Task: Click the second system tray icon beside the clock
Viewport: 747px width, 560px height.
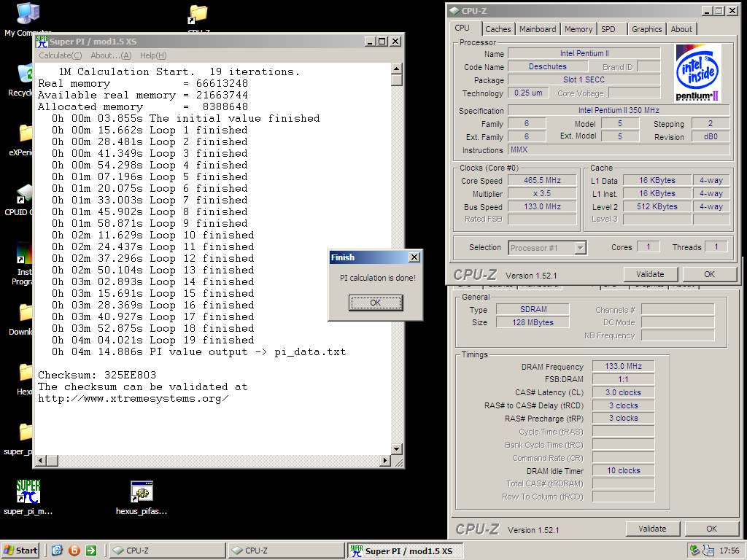Action: point(708,551)
